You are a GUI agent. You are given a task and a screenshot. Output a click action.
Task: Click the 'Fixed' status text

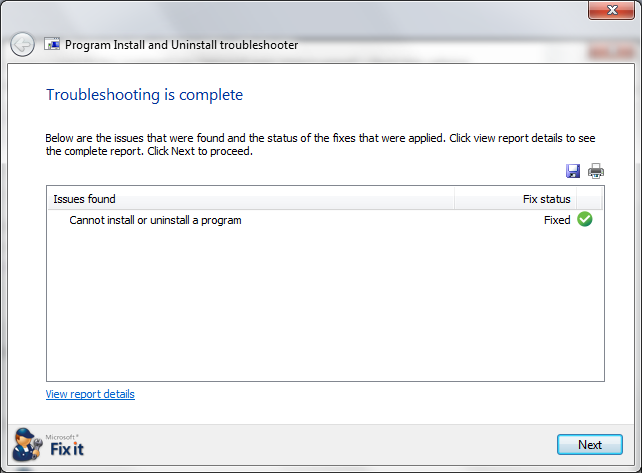click(x=557, y=220)
